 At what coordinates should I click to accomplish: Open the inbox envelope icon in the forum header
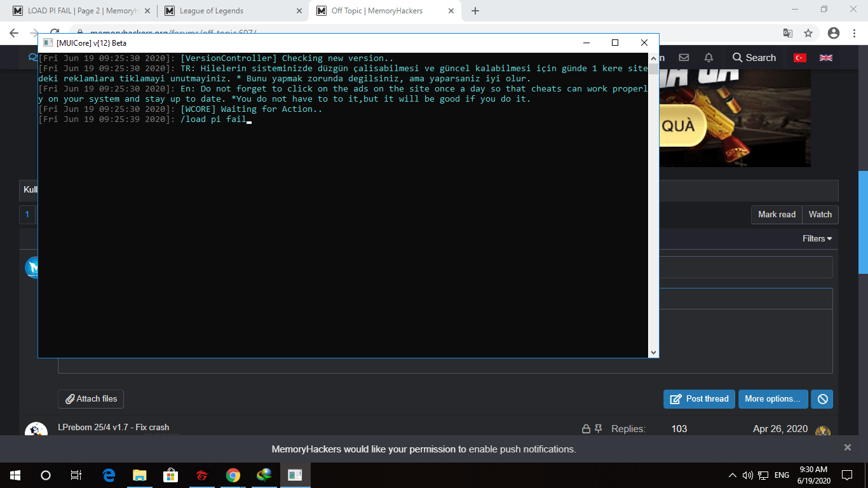(x=684, y=58)
